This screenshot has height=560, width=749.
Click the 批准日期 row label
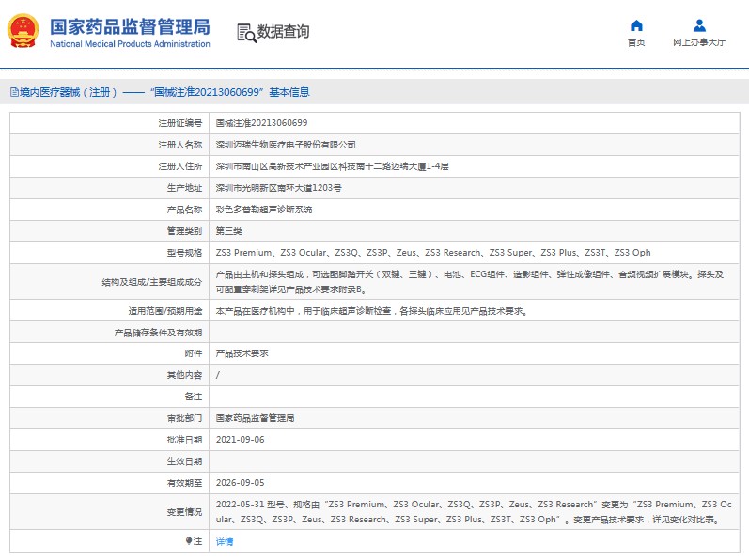(184, 440)
